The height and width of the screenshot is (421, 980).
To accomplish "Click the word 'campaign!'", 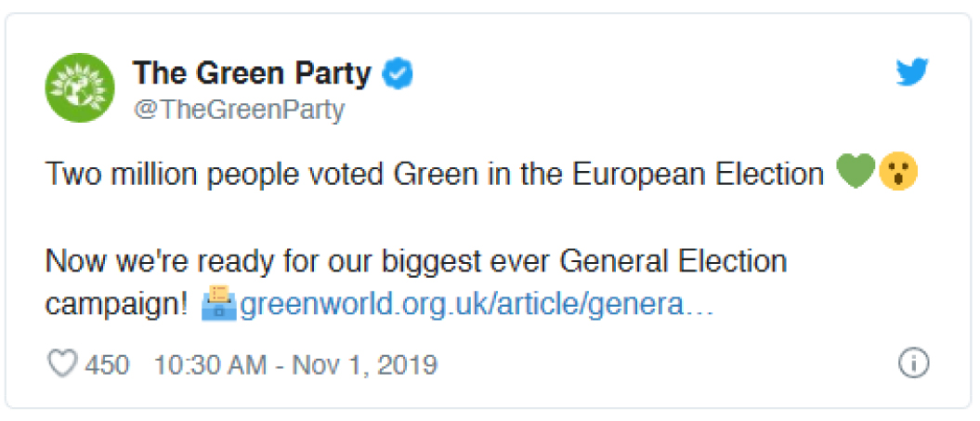I will [x=117, y=306].
